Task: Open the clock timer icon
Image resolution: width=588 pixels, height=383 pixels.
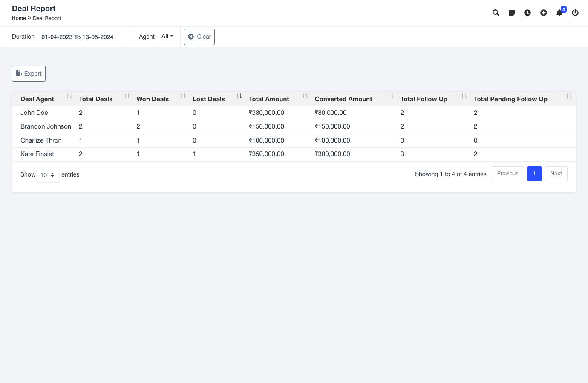Action: click(527, 13)
